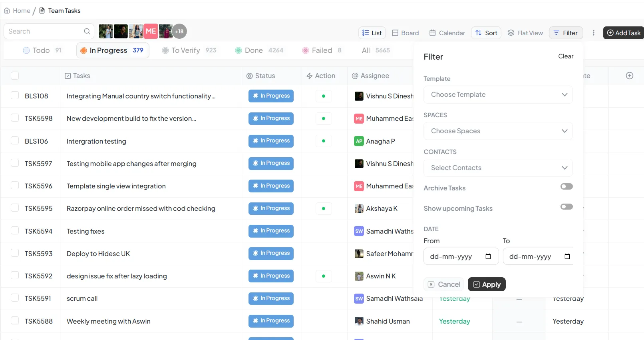This screenshot has height=340, width=644.
Task: Switch to the All tasks tab
Action: pyautogui.click(x=376, y=50)
